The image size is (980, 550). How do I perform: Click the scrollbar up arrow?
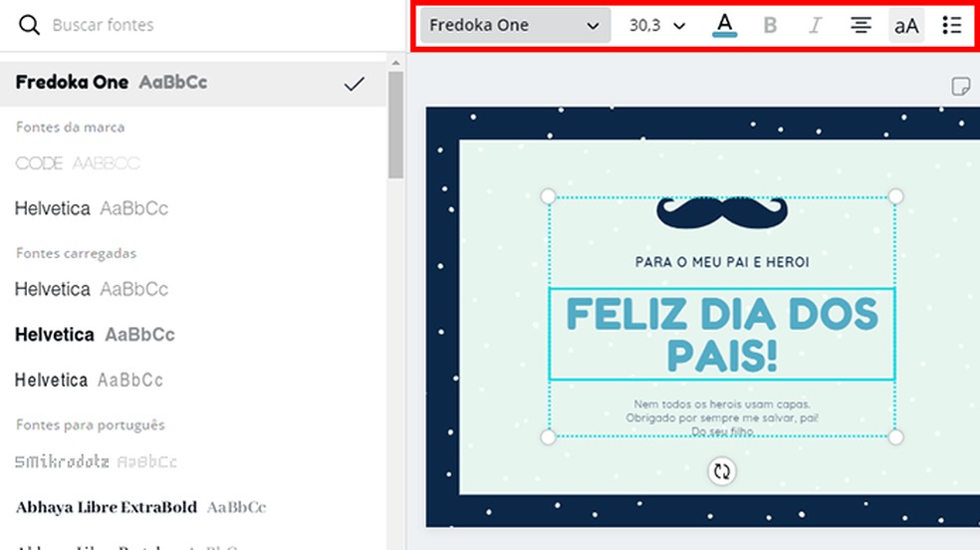pos(395,63)
